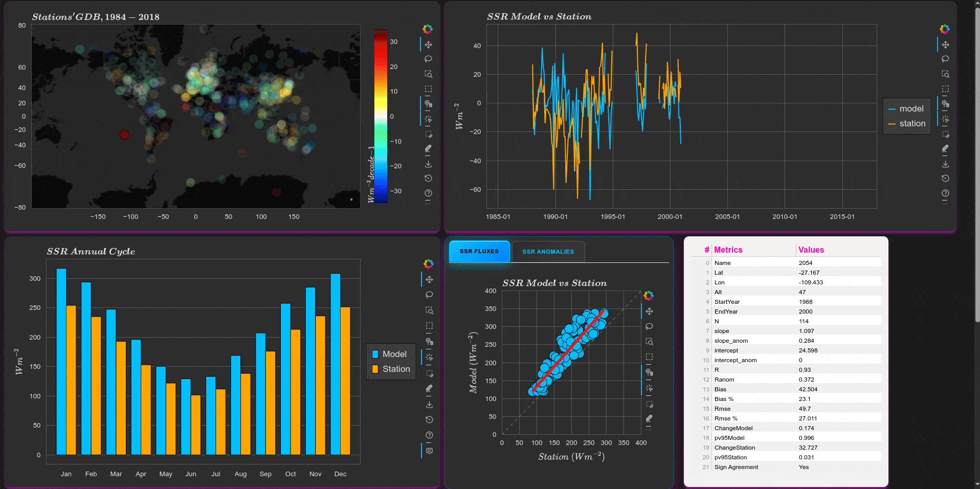Pick Box Edit tool on the stations map
Image resolution: width=980 pixels, height=489 pixels.
tap(428, 135)
